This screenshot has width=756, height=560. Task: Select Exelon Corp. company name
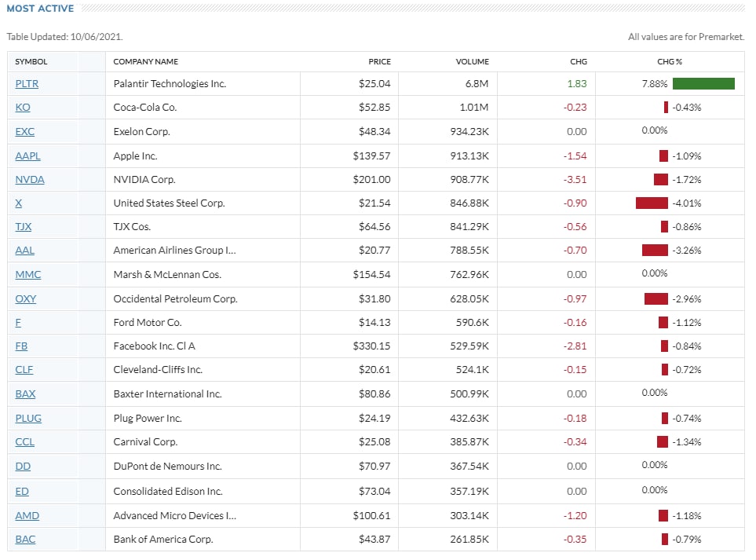click(x=142, y=132)
